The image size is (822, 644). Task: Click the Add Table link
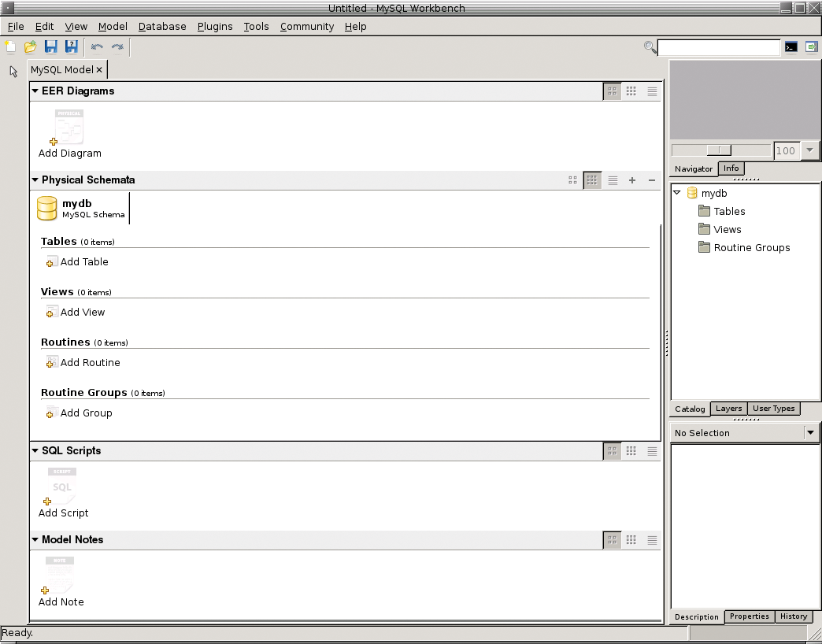click(x=78, y=261)
